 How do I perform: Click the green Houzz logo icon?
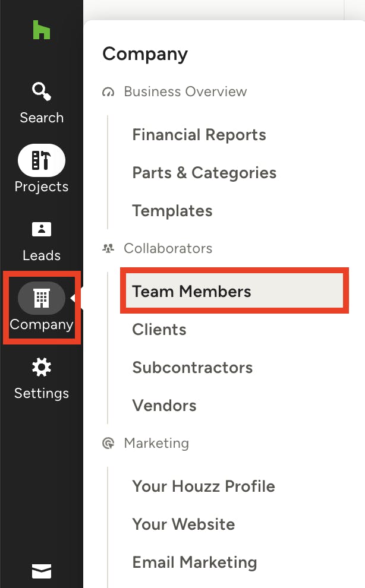(41, 30)
